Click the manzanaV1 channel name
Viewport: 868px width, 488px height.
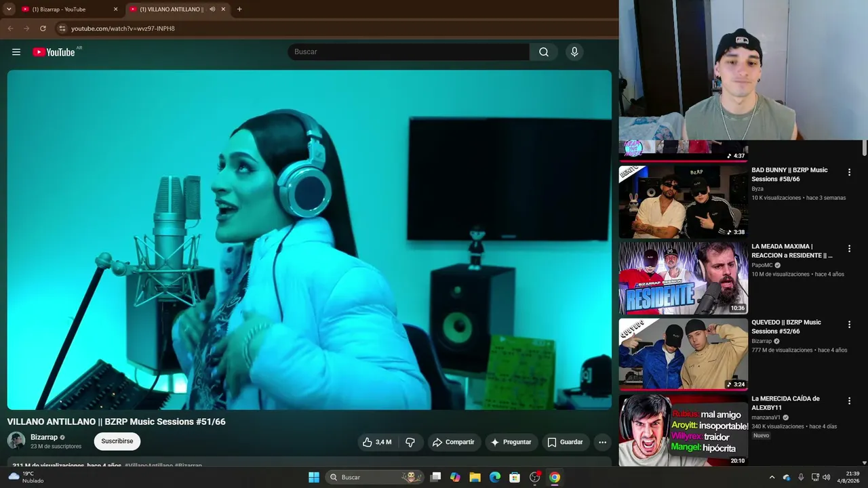[x=766, y=418]
